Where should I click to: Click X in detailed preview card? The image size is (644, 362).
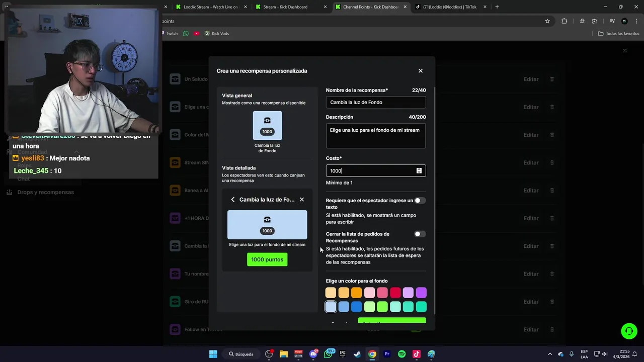pyautogui.click(x=302, y=200)
